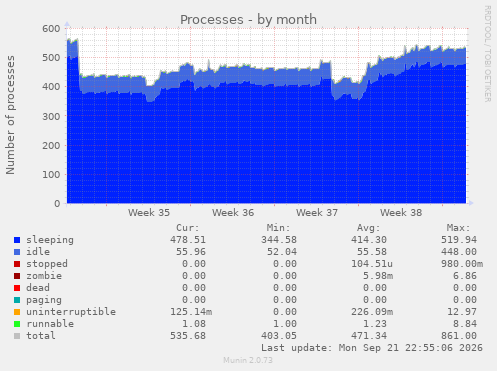Click the 'Max:' column header
Image resolution: width=497 pixels, height=371 pixels.
458,228
